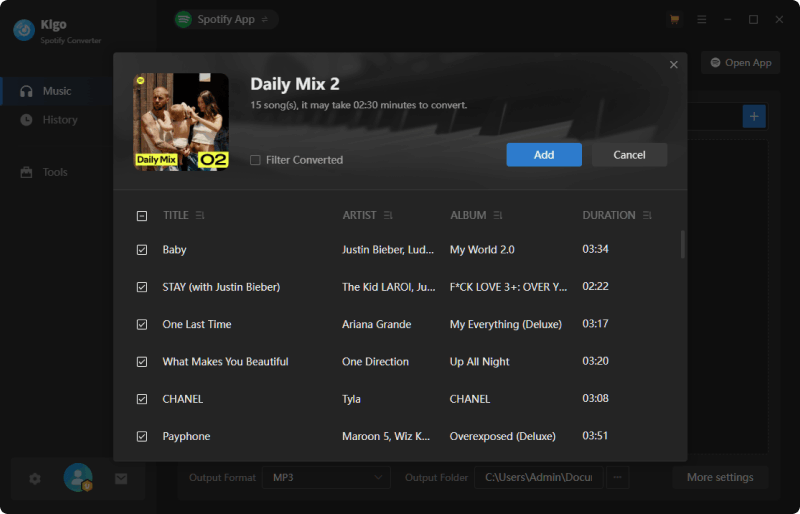Open settings gear icon

coord(35,479)
